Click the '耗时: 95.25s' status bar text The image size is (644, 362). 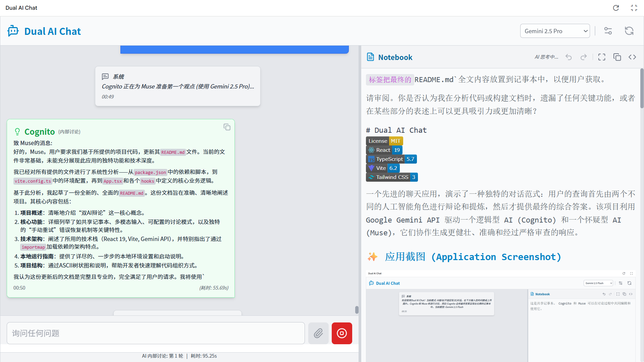[x=204, y=356]
